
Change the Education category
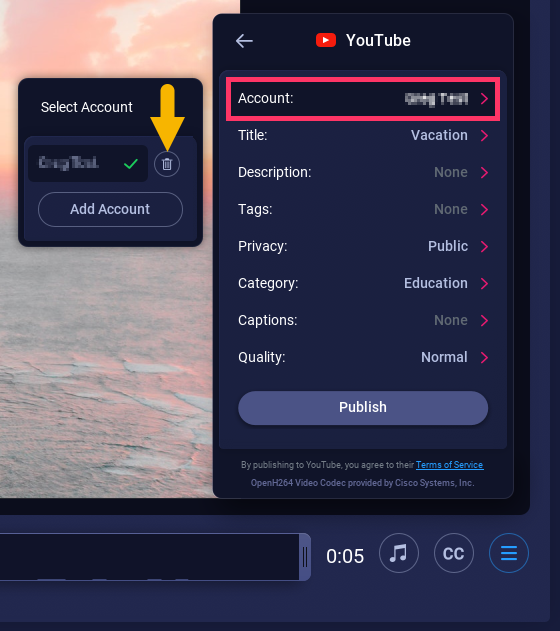(363, 284)
